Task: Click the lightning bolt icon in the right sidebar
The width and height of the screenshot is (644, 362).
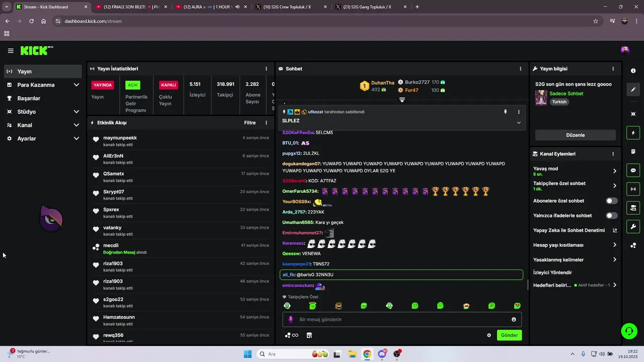Action: tap(633, 133)
